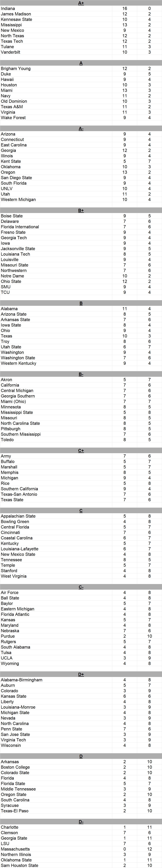Click the Western Kentucky row label
Screen dimensions: 162x868
pos(19,363)
